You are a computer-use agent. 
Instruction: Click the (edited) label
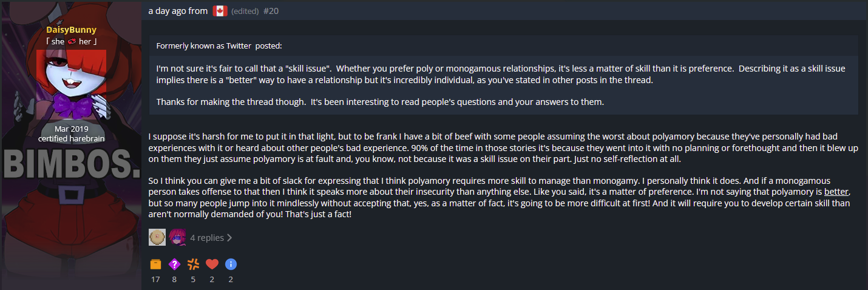(x=245, y=11)
